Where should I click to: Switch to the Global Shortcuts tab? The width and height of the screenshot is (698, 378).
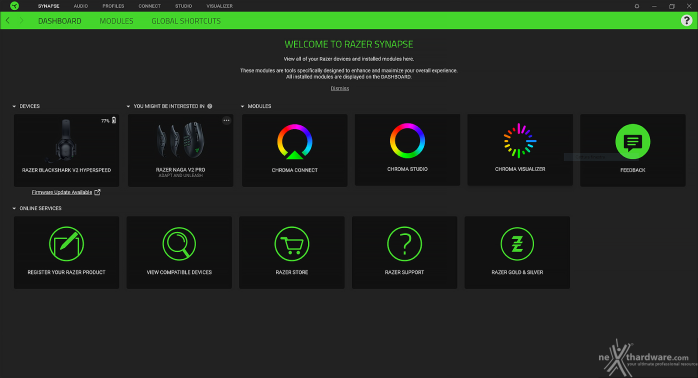coord(186,21)
